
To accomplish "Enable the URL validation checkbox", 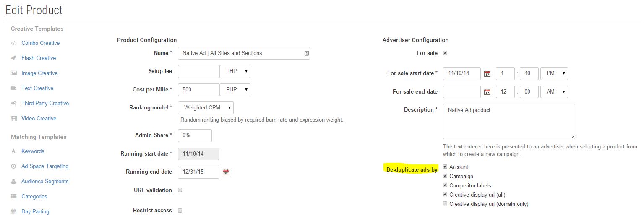I will click(180, 190).
